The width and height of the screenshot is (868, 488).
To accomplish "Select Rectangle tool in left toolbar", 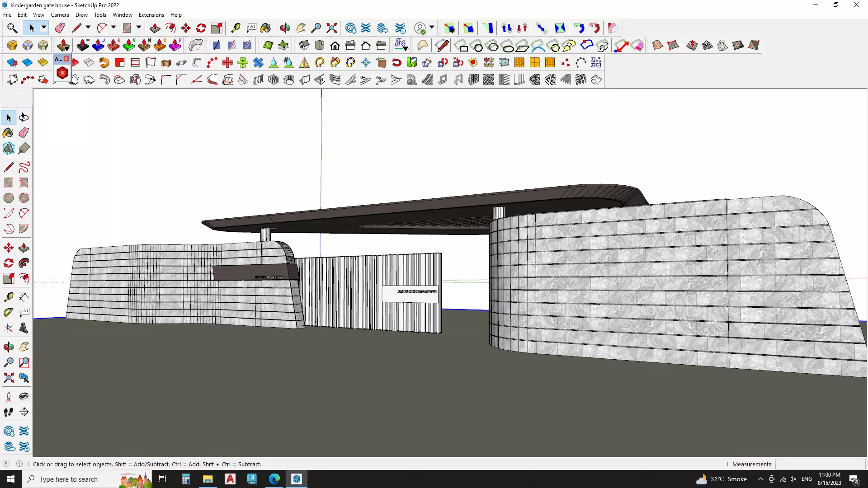I will click(9, 183).
